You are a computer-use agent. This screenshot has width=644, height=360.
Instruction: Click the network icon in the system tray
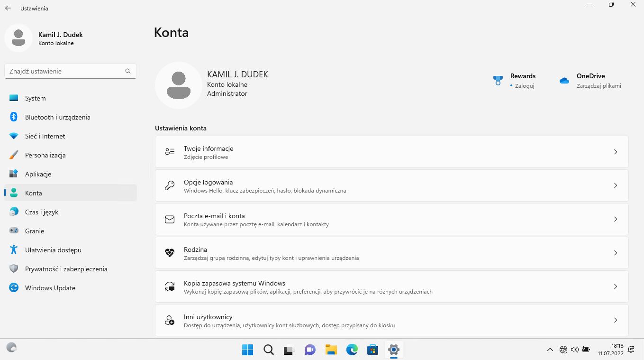[x=563, y=350]
